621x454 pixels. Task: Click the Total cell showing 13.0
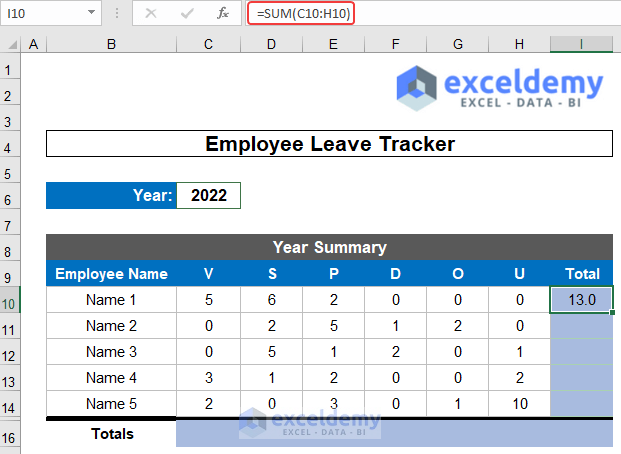click(581, 300)
